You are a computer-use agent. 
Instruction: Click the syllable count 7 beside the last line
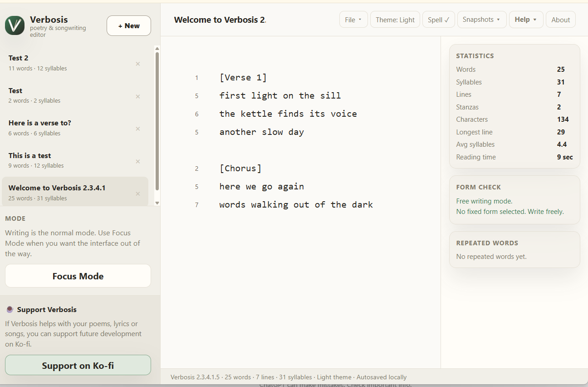pos(197,205)
